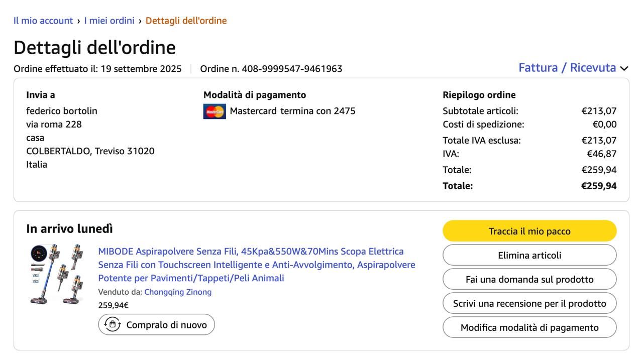Click the Elimina articoli button

point(529,255)
